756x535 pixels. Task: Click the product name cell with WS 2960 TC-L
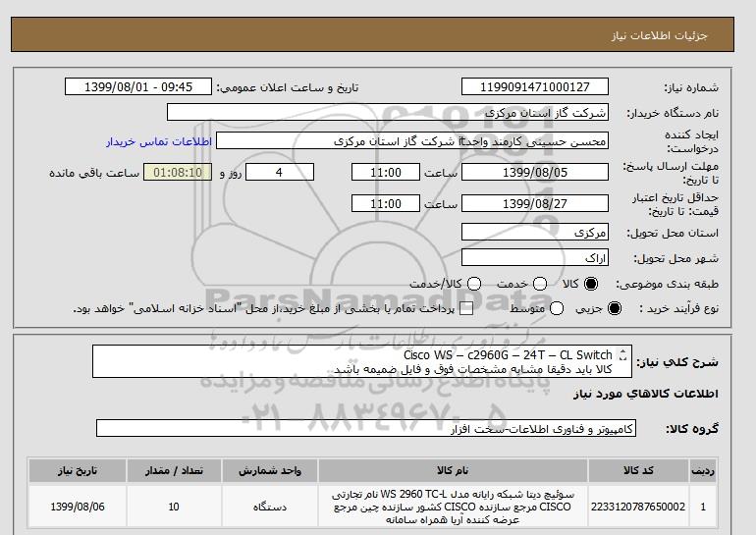click(453, 507)
